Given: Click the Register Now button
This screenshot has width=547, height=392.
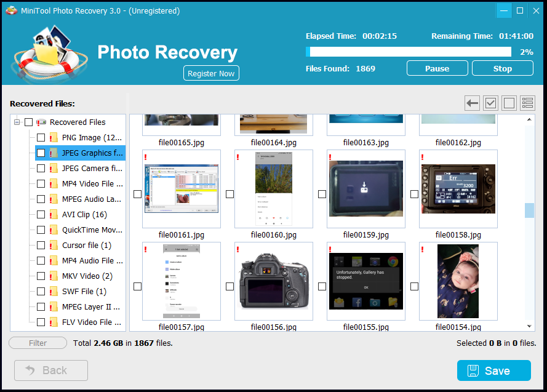Looking at the screenshot, I should (211, 73).
